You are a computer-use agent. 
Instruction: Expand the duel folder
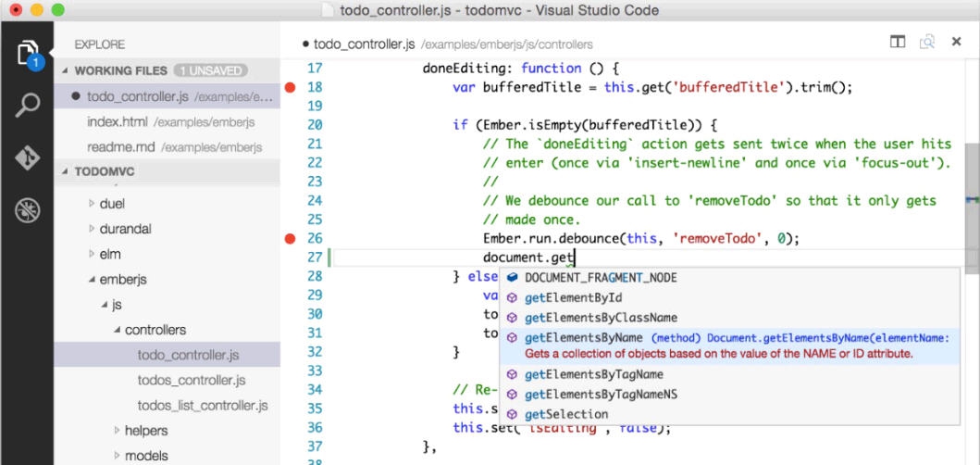pyautogui.click(x=92, y=204)
